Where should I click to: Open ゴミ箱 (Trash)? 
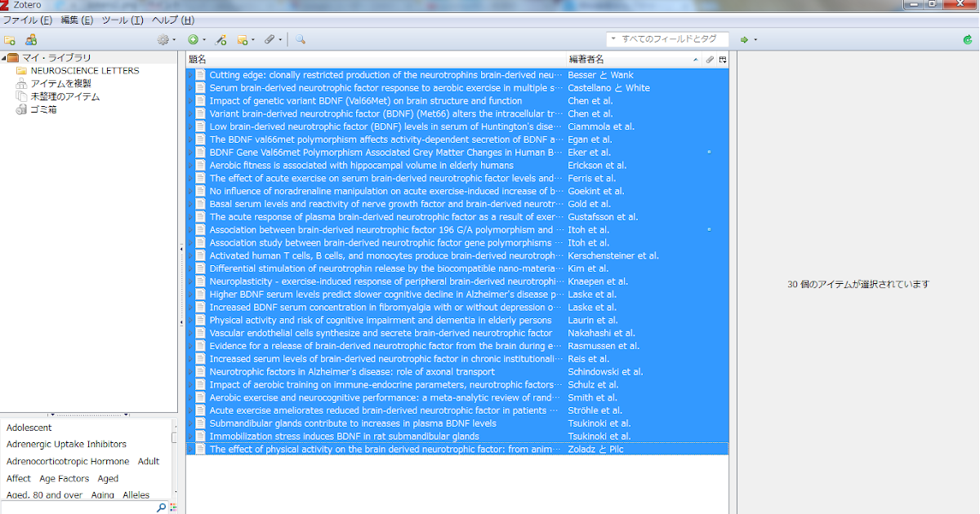[43, 110]
